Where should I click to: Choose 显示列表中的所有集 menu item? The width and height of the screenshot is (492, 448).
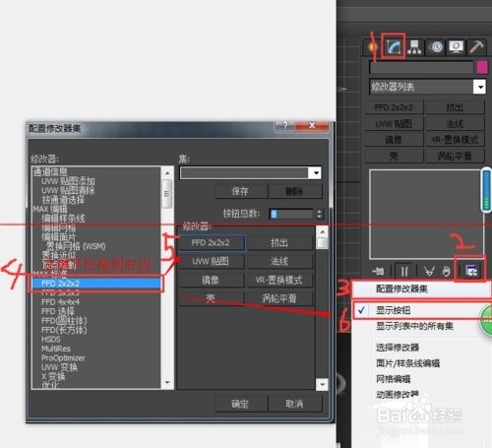(x=414, y=326)
